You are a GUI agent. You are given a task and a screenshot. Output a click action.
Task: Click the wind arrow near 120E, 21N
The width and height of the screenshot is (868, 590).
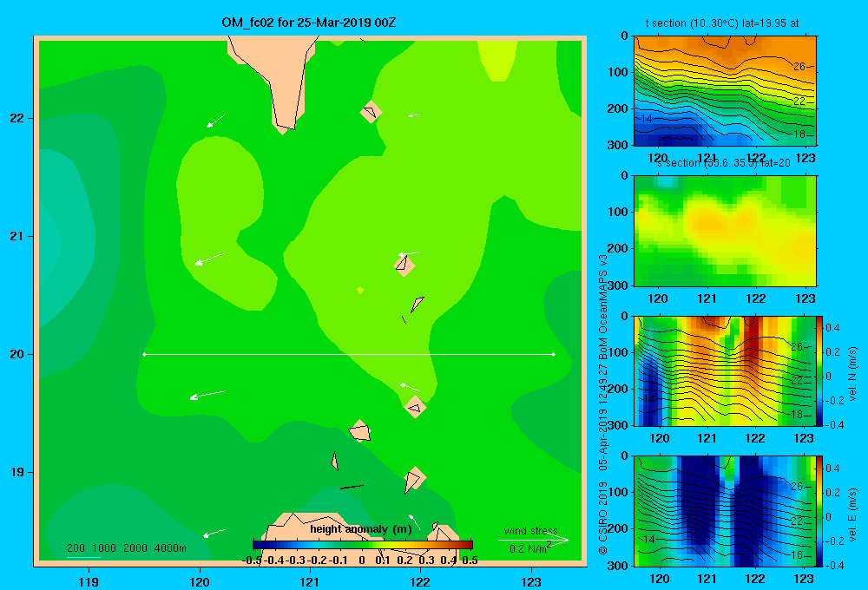210,259
